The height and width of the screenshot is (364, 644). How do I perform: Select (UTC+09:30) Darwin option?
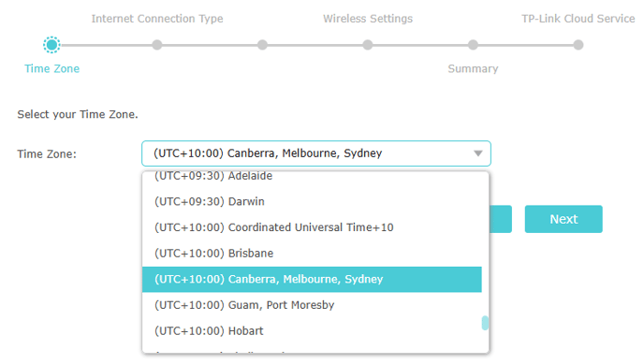(312, 201)
